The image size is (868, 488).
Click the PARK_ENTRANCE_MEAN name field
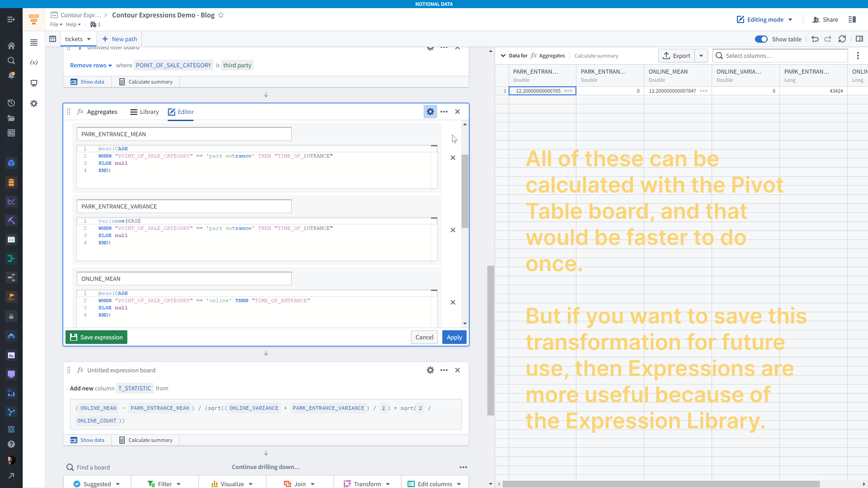(x=184, y=134)
